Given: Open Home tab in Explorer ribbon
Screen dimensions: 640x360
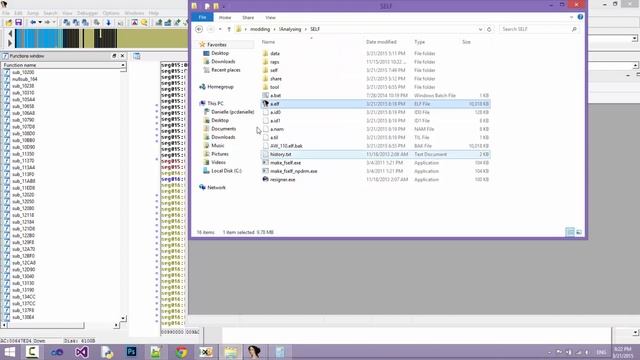Looking at the screenshot, I should pyautogui.click(x=225, y=18).
